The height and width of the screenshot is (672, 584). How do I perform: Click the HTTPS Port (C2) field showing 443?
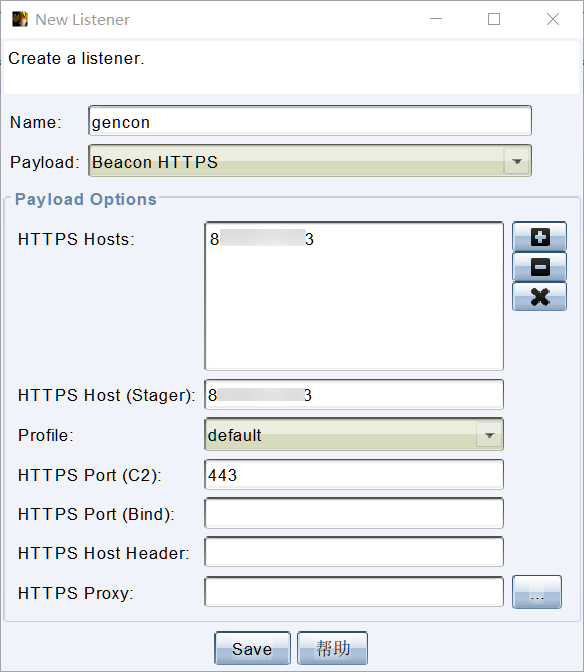coord(354,474)
